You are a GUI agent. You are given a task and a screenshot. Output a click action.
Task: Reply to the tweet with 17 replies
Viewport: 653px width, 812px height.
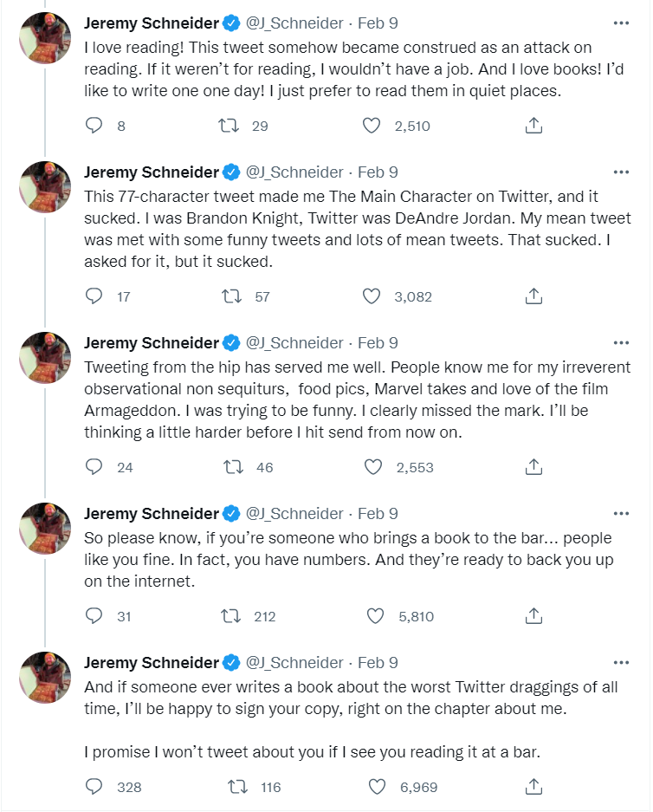tap(95, 296)
